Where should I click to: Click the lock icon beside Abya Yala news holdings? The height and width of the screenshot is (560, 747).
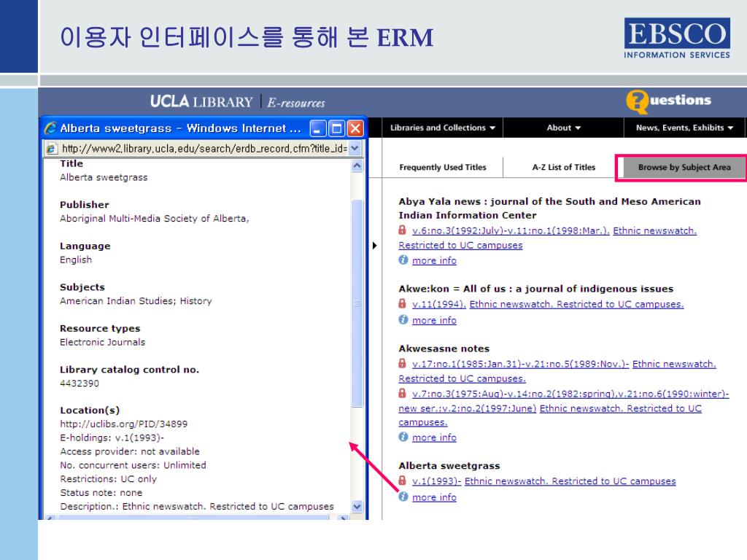click(x=402, y=230)
